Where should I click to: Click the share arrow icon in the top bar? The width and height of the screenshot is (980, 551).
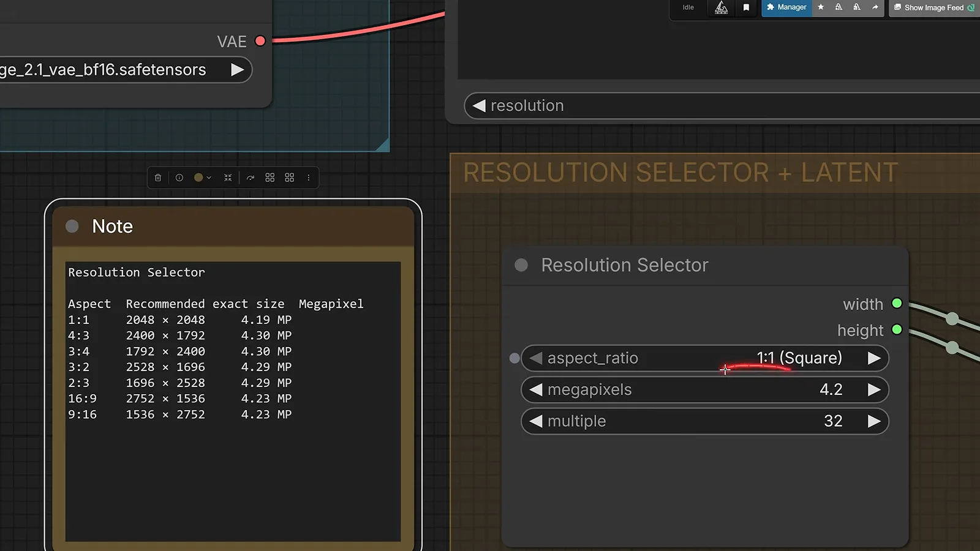[x=875, y=7]
